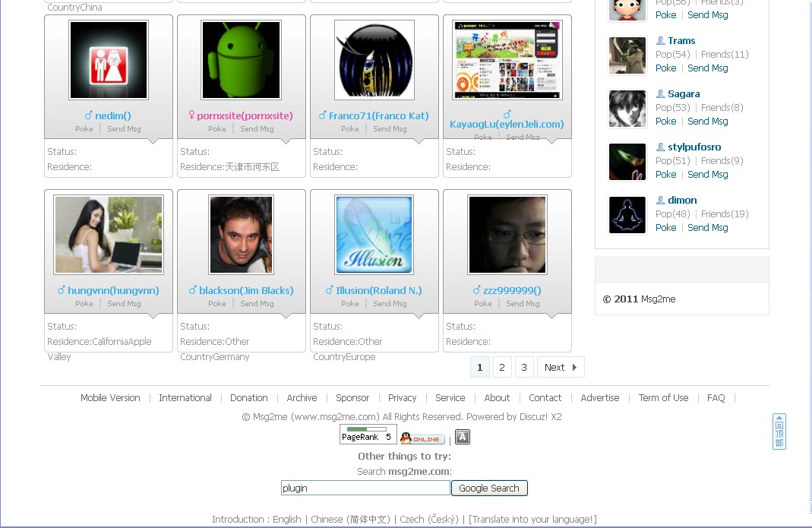Open the English introduction link
This screenshot has width=812, height=528.
287,519
